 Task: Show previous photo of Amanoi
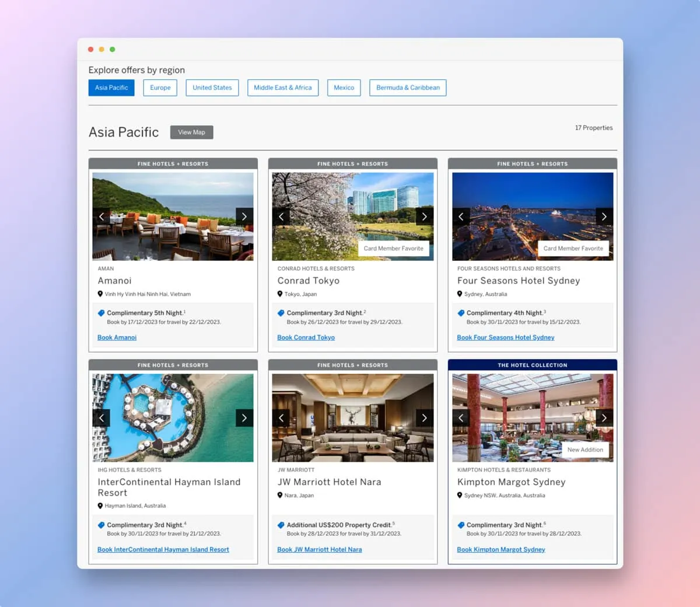(x=101, y=217)
